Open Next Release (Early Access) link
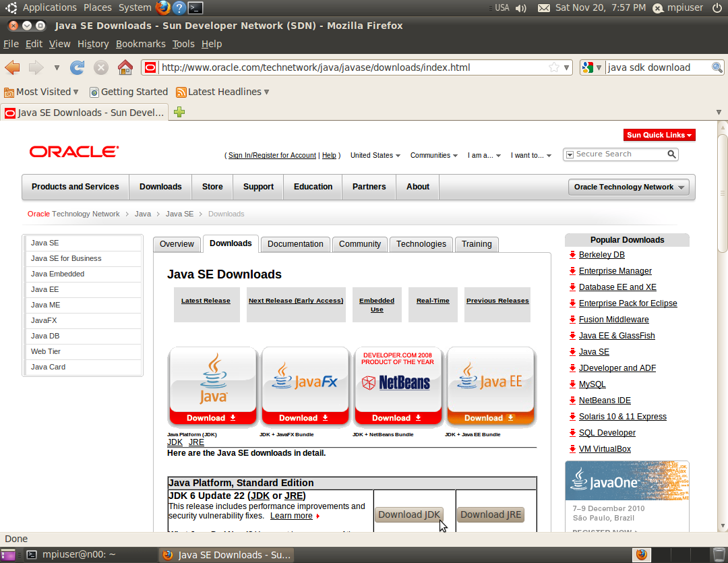728x563 pixels. click(x=296, y=301)
